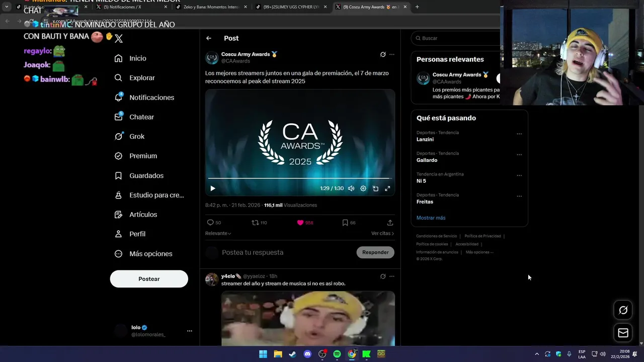Screen dimensions: 644x362
Task: Open the Ni 5 trend
Action: (x=421, y=181)
